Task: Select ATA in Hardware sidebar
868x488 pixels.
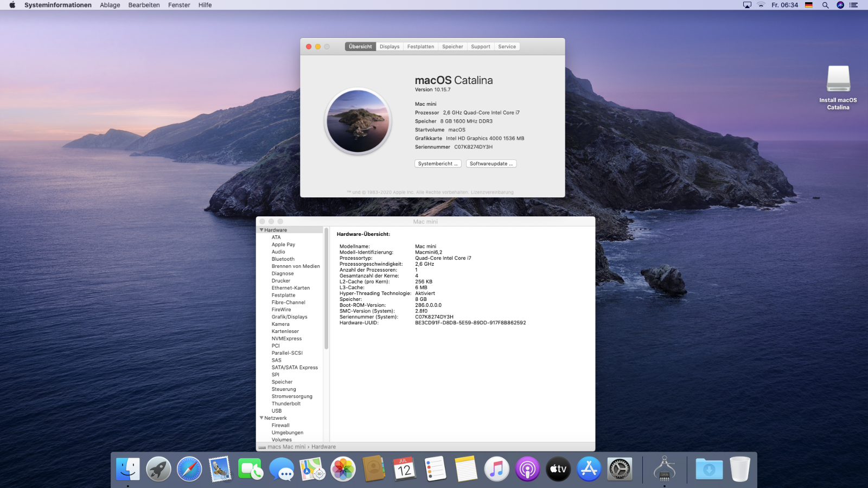Action: (276, 237)
